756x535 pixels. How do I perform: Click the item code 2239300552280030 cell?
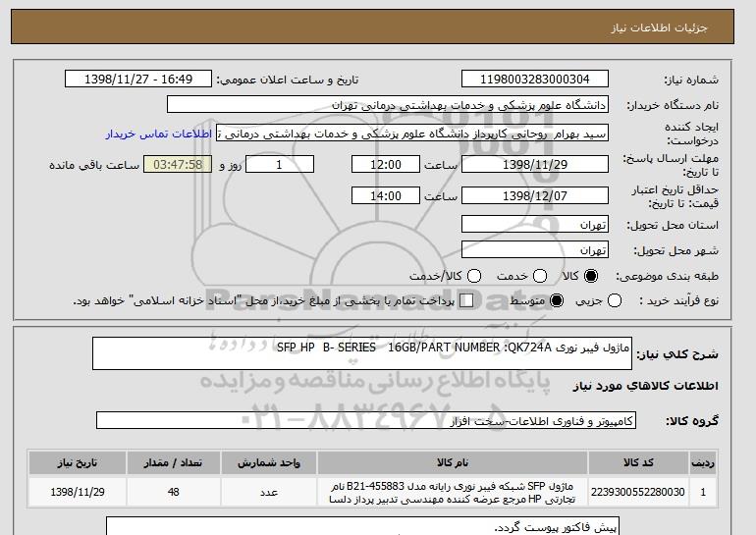tap(638, 492)
